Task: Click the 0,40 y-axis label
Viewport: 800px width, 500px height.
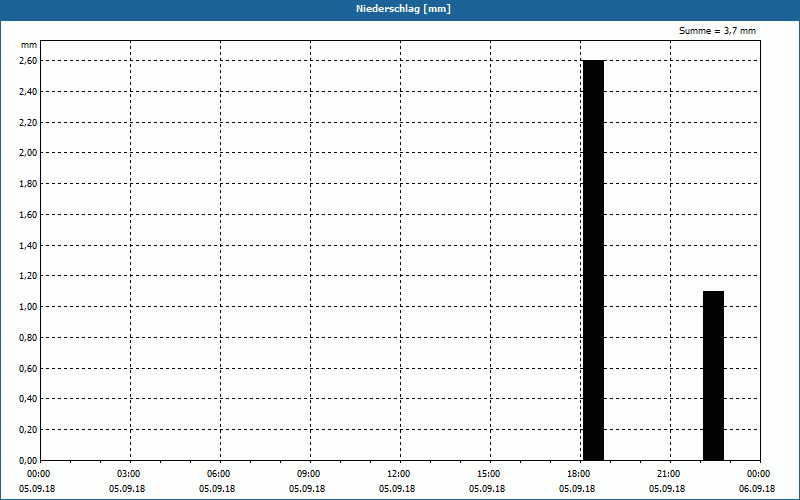Action: pyautogui.click(x=28, y=399)
